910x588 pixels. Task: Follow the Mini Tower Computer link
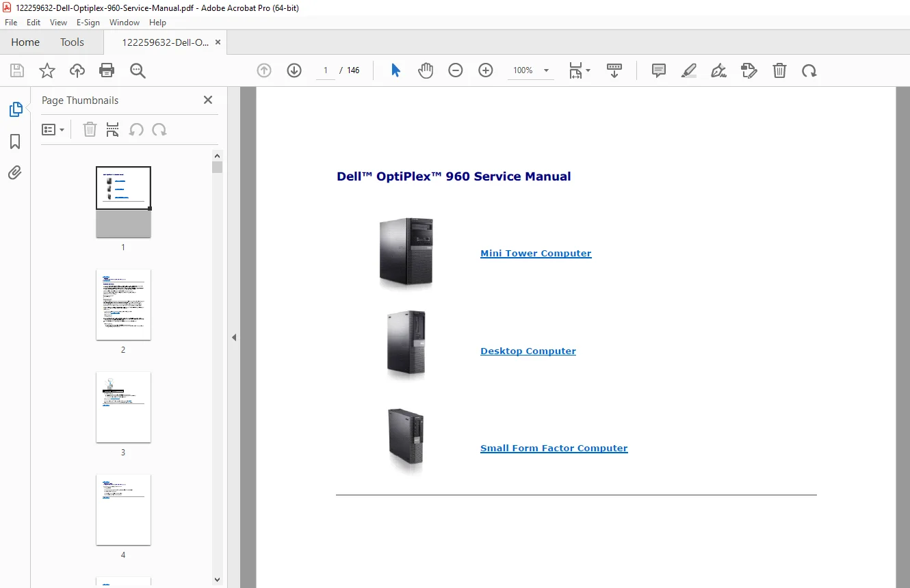(536, 253)
